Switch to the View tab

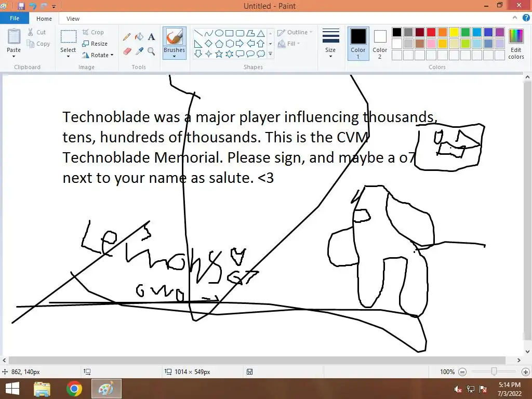[73, 19]
